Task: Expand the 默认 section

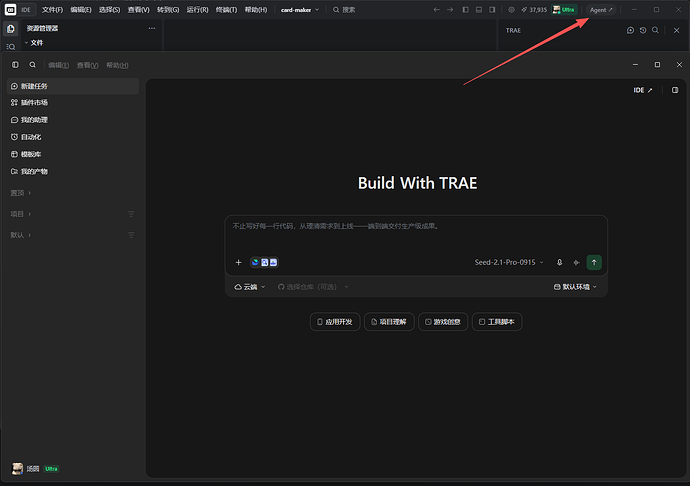Action: pos(21,235)
